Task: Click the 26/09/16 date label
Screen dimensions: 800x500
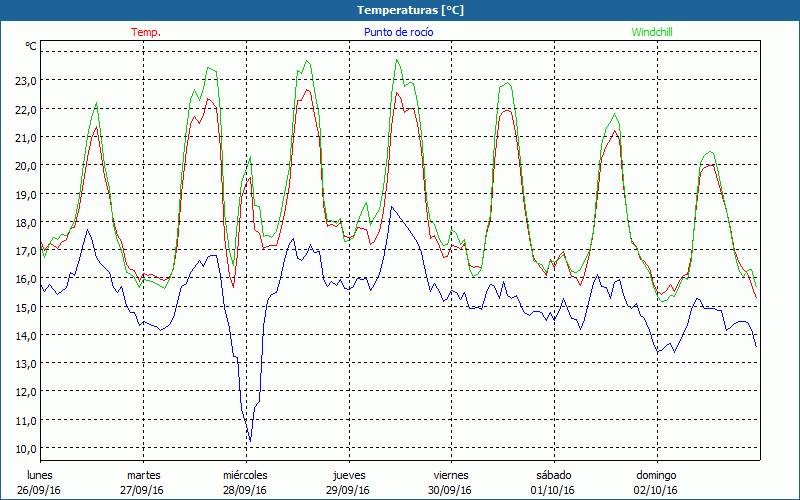Action: point(40,490)
